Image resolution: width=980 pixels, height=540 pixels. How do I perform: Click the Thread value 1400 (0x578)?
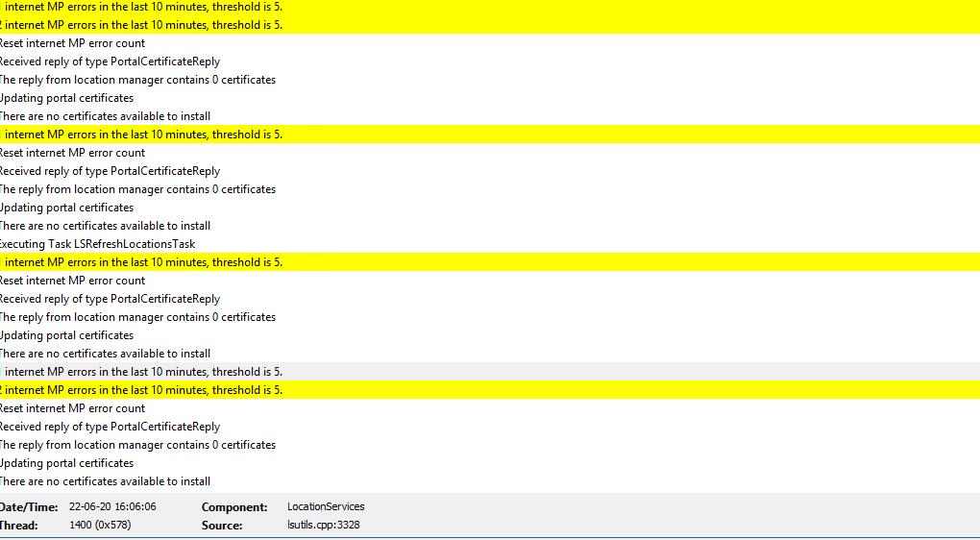[x=100, y=525]
